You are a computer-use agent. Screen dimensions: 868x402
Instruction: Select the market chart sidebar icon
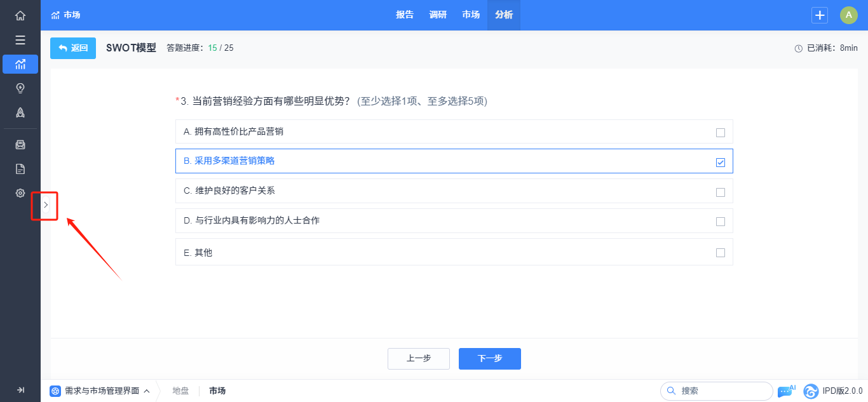point(20,64)
